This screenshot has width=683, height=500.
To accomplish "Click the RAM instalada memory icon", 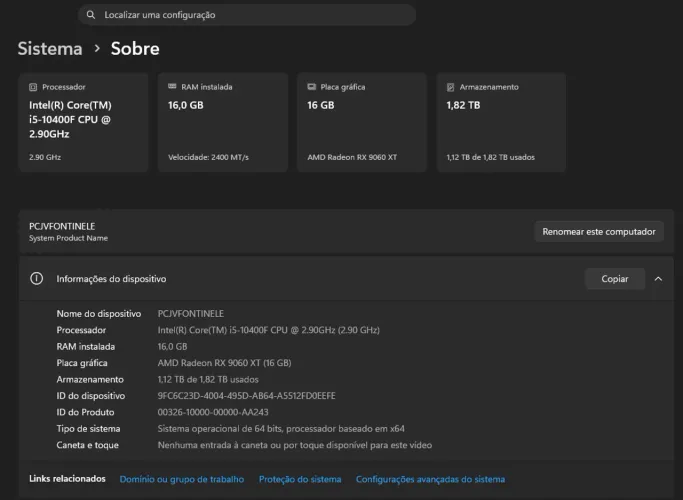I will coord(172,87).
